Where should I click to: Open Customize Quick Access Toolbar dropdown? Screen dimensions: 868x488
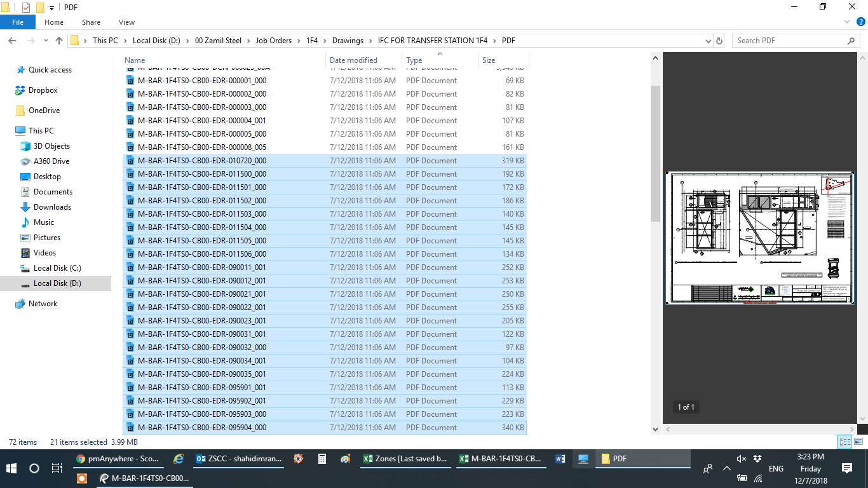pyautogui.click(x=52, y=8)
